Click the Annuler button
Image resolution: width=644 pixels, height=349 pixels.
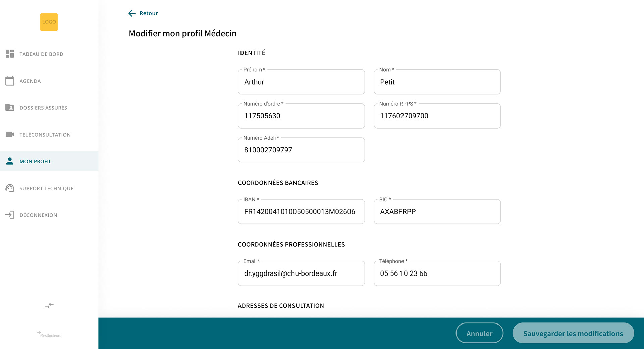pyautogui.click(x=479, y=333)
